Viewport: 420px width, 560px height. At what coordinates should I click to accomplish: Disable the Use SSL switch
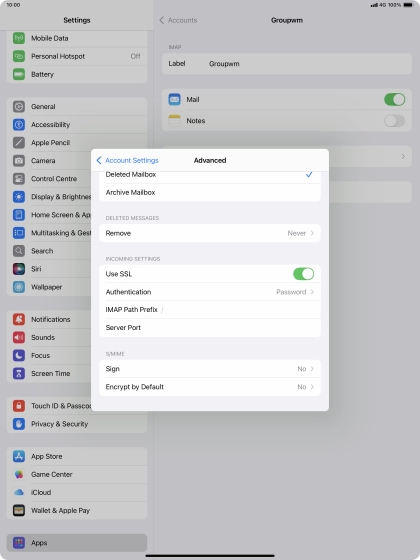point(304,274)
